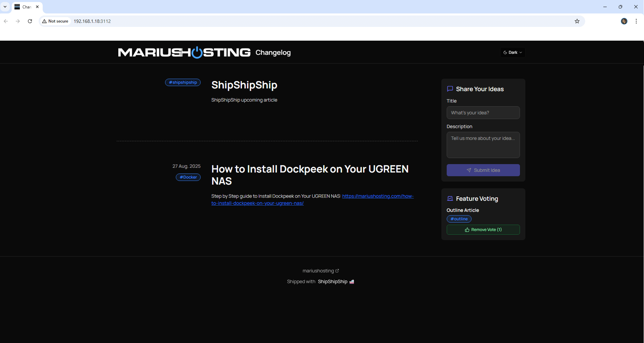Screen dimensions: 644x343
Task: Focus the What's your idea title field
Action: click(x=483, y=113)
